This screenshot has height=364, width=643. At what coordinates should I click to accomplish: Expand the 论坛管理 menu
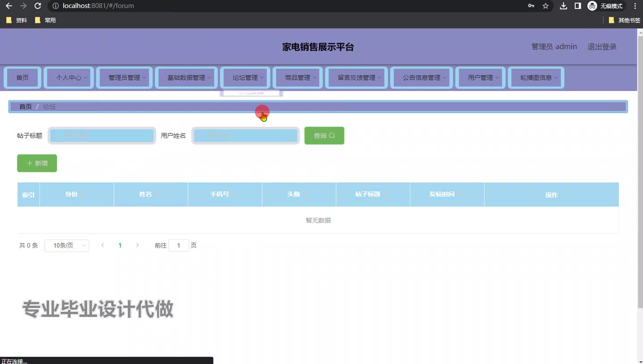click(245, 78)
